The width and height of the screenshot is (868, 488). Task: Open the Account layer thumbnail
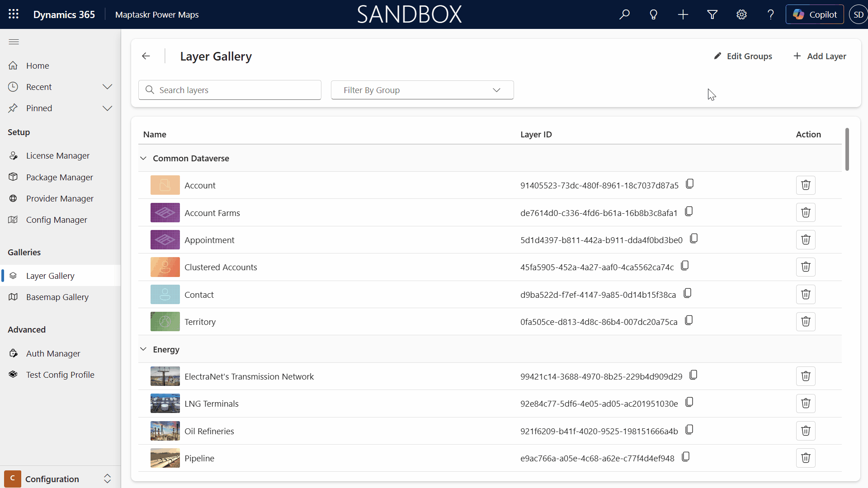click(x=165, y=185)
